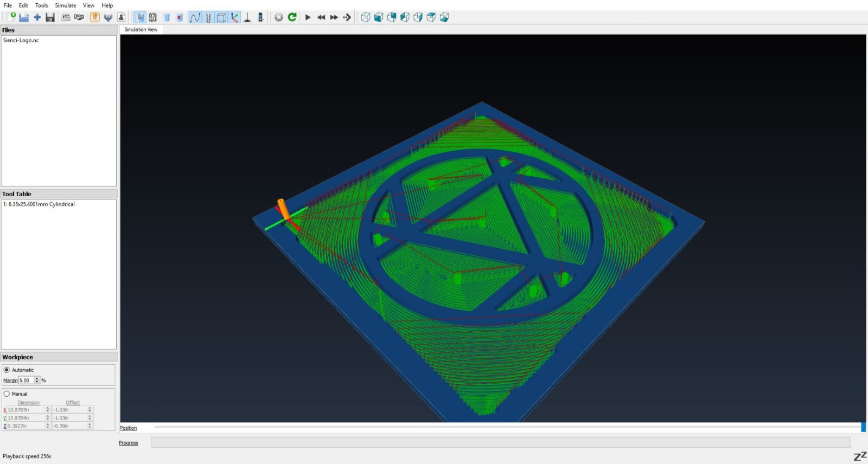
Task: Toggle the highlighted blue workpiece display button
Action: click(x=140, y=17)
